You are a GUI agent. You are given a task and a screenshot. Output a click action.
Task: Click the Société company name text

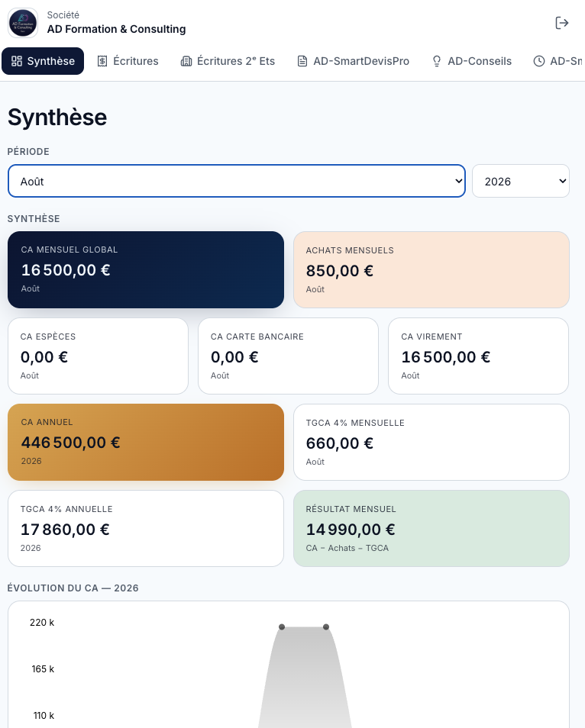[x=116, y=29]
